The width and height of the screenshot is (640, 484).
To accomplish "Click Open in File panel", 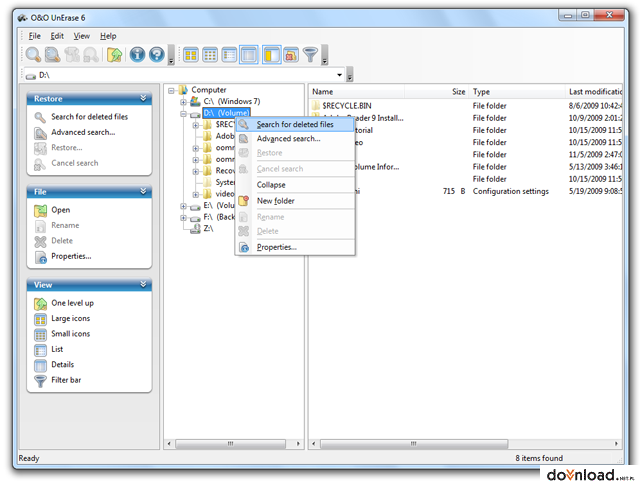I will pyautogui.click(x=60, y=210).
